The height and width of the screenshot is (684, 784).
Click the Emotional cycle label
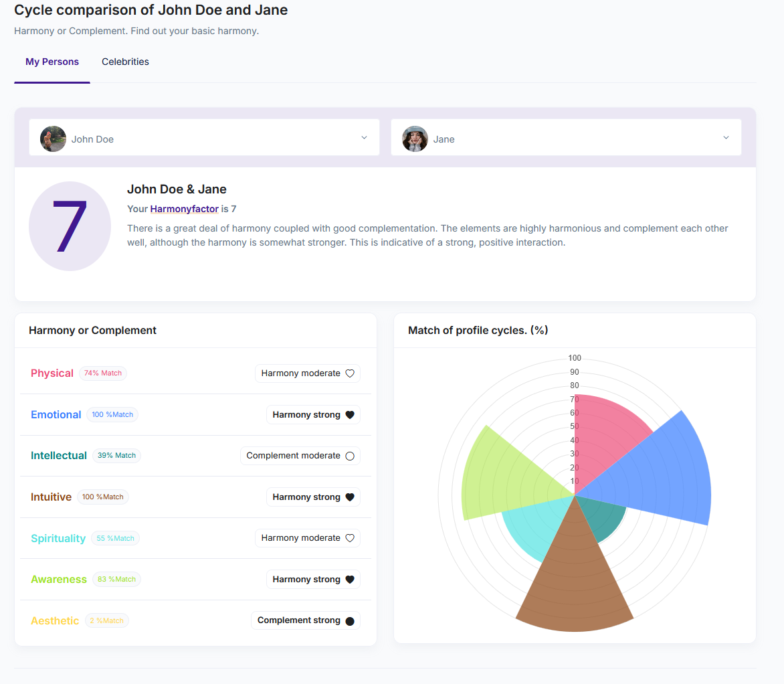click(x=56, y=415)
